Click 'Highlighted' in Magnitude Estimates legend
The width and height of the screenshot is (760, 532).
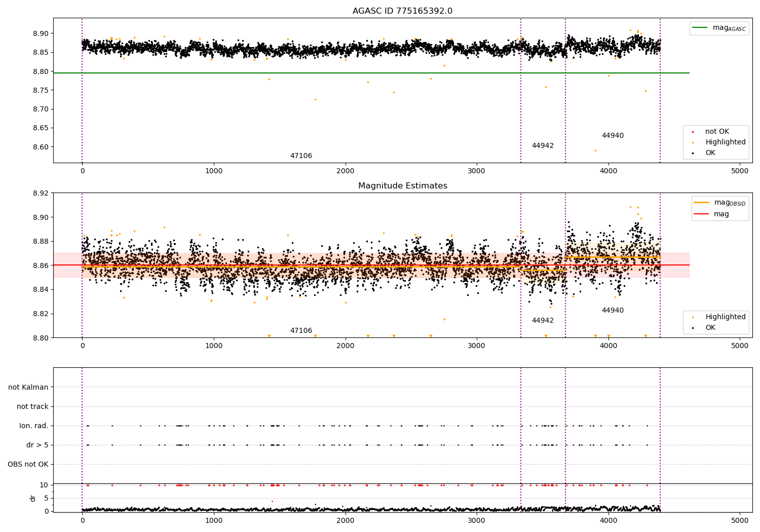click(x=725, y=317)
